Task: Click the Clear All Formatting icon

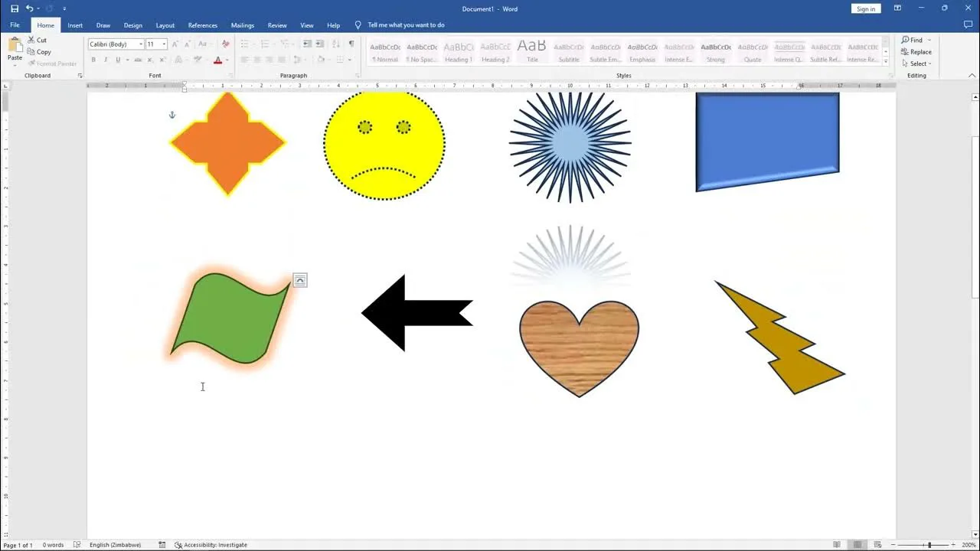Action: (224, 44)
